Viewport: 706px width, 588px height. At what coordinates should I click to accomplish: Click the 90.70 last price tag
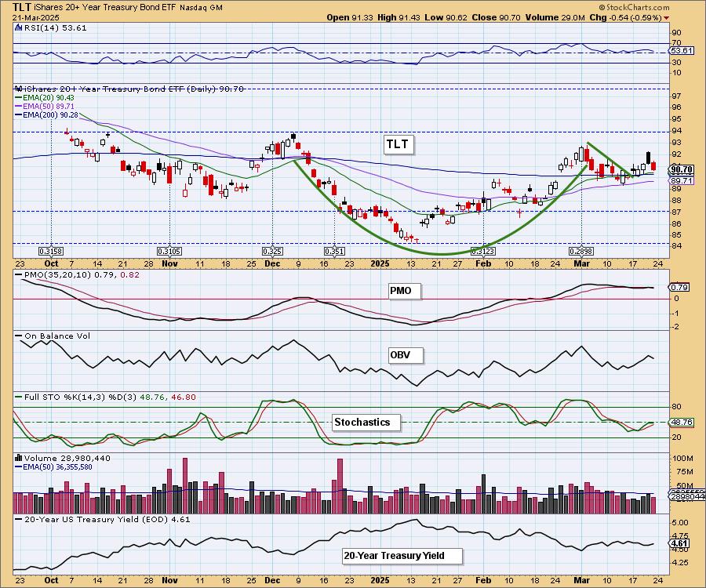tap(682, 169)
